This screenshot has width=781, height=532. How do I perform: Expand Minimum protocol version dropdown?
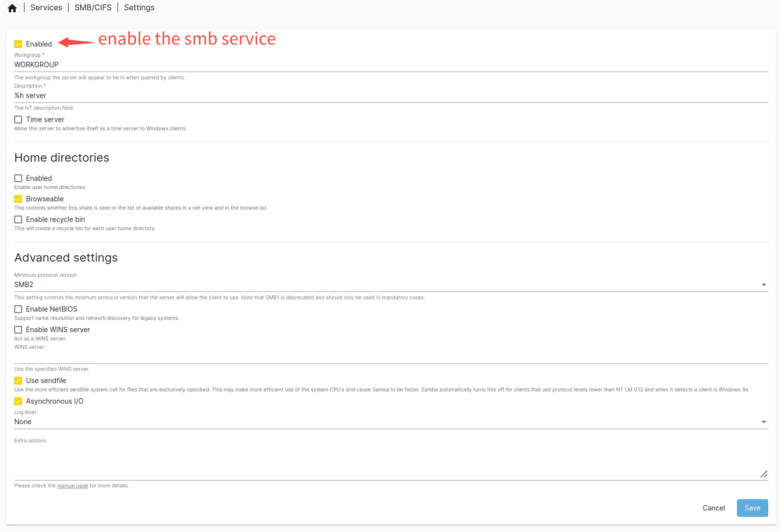click(x=390, y=285)
